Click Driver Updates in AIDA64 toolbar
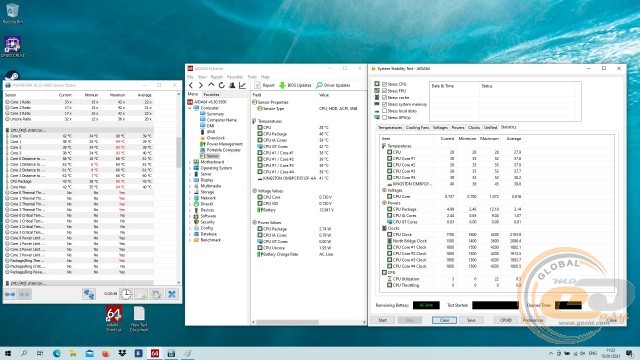Screen dimensions: 640x360 click(333, 85)
